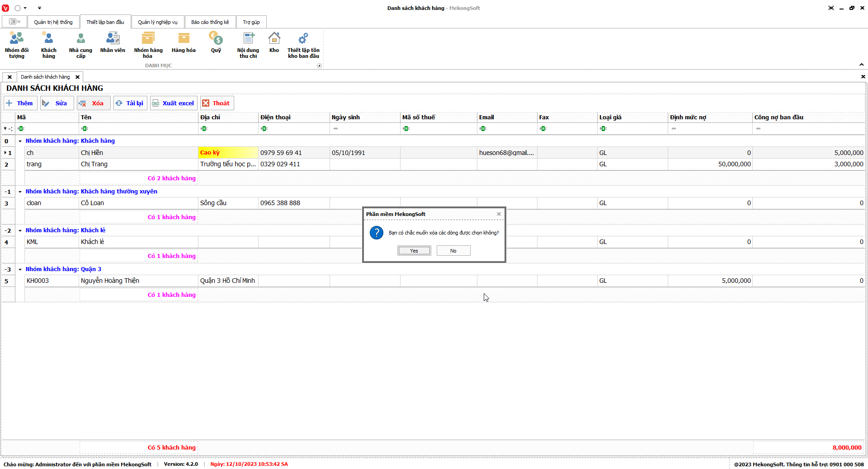
Task: Close the Danh sách khách hàng tab
Action: point(77,77)
